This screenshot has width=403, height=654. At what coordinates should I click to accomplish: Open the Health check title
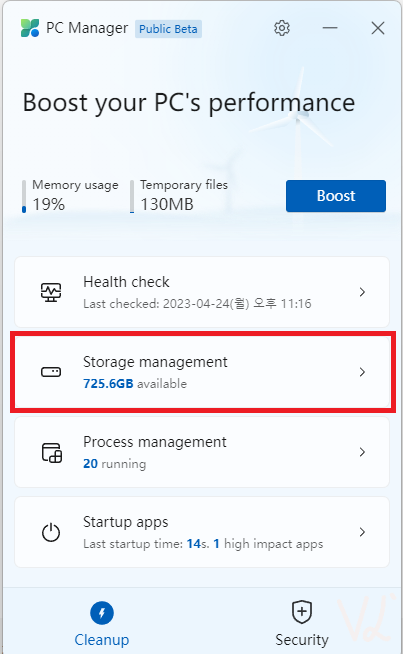coord(126,282)
